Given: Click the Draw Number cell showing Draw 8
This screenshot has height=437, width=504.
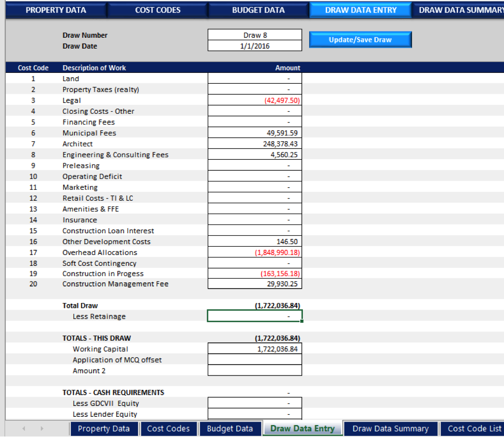Looking at the screenshot, I should click(254, 35).
